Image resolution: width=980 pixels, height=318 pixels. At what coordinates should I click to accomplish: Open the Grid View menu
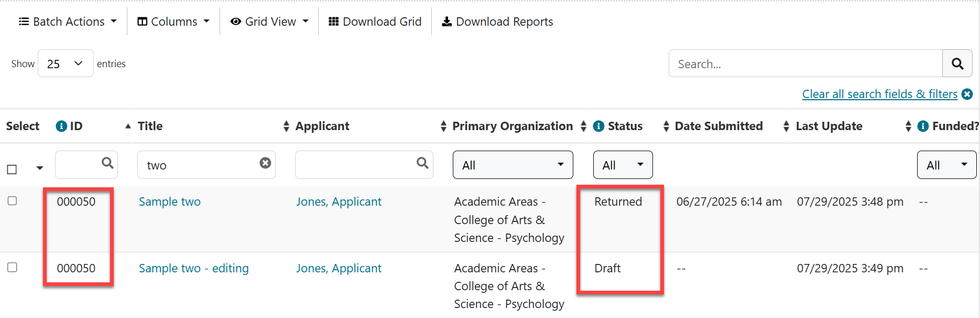point(269,22)
